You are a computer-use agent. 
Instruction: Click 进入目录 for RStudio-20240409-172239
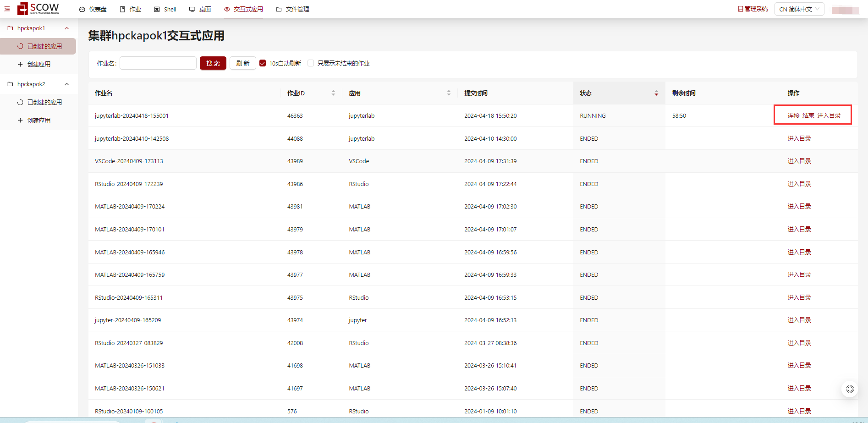coord(799,184)
